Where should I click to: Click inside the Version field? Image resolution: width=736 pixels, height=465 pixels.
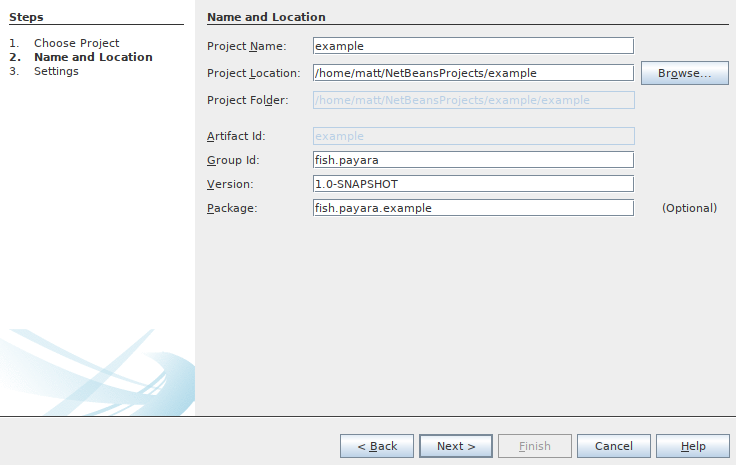(x=473, y=184)
